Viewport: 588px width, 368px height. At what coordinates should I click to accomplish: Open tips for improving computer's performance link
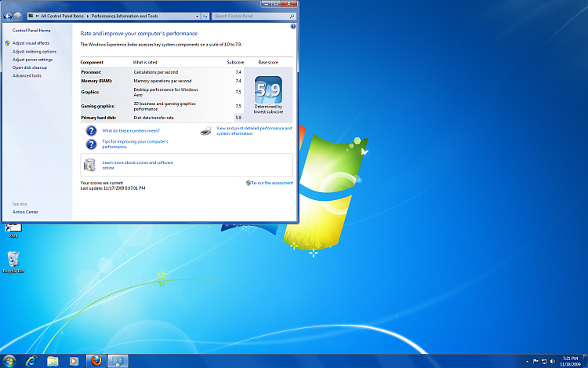click(135, 144)
